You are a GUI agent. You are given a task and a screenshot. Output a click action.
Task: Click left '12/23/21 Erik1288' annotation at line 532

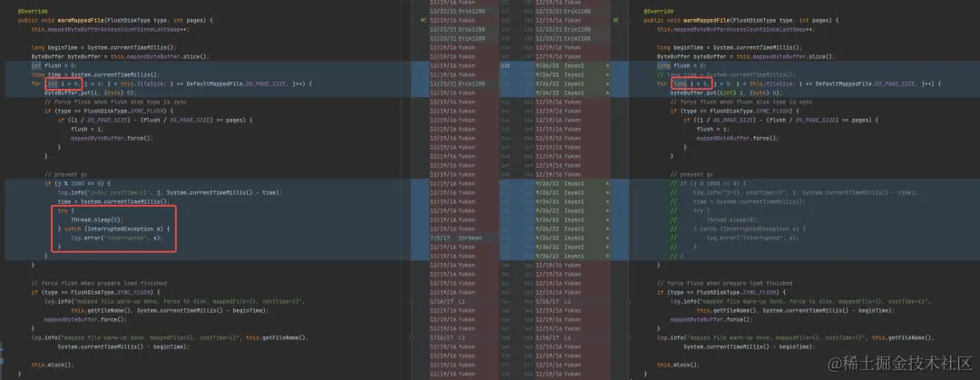457,11
